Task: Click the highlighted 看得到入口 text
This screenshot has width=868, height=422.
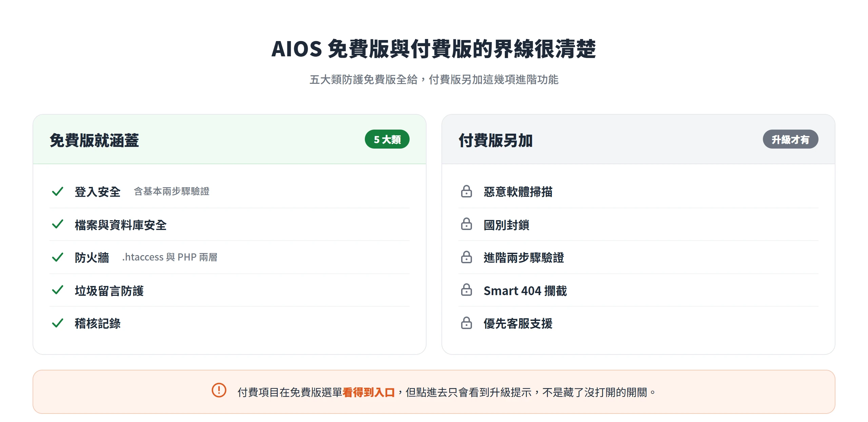Action: click(x=369, y=392)
